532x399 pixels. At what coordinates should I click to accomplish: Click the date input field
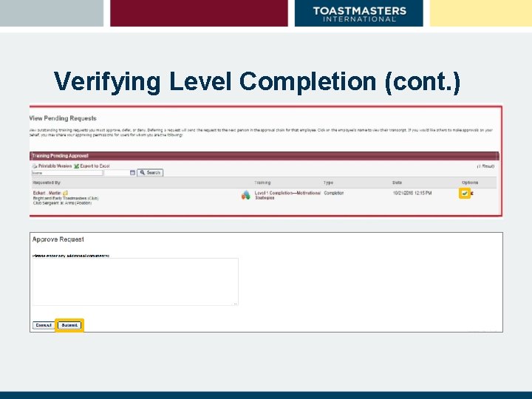(117, 173)
